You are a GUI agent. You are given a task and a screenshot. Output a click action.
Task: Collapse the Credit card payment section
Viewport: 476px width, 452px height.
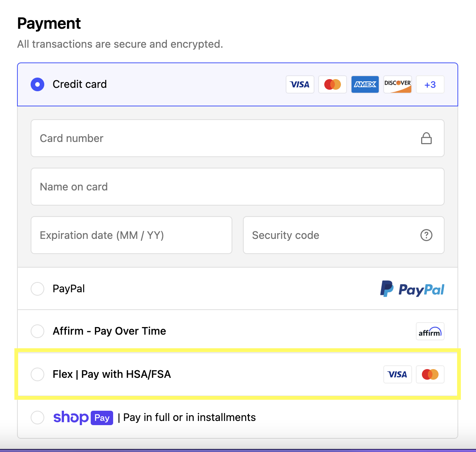pyautogui.click(x=37, y=84)
